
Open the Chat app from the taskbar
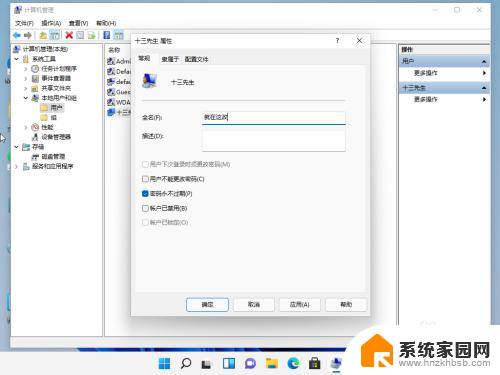point(250,363)
